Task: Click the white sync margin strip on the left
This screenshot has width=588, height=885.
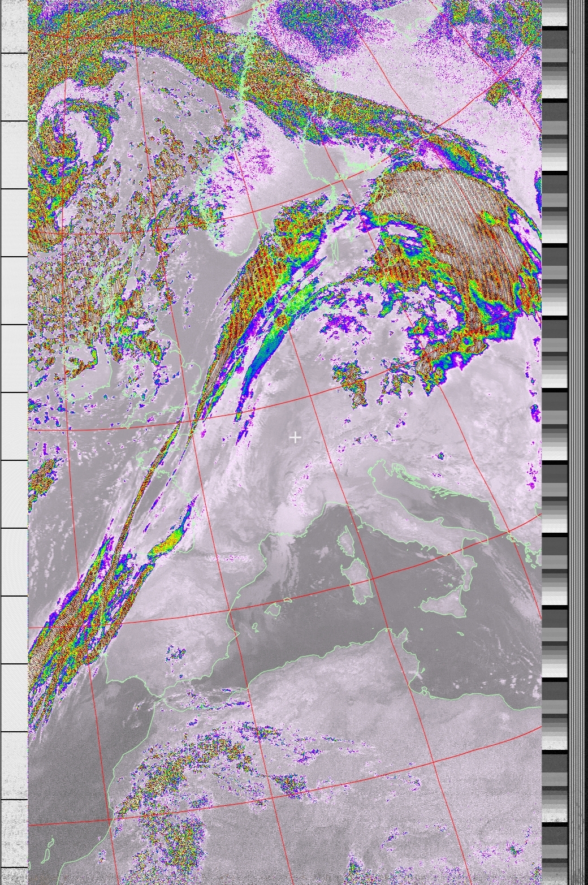Action: (14, 441)
